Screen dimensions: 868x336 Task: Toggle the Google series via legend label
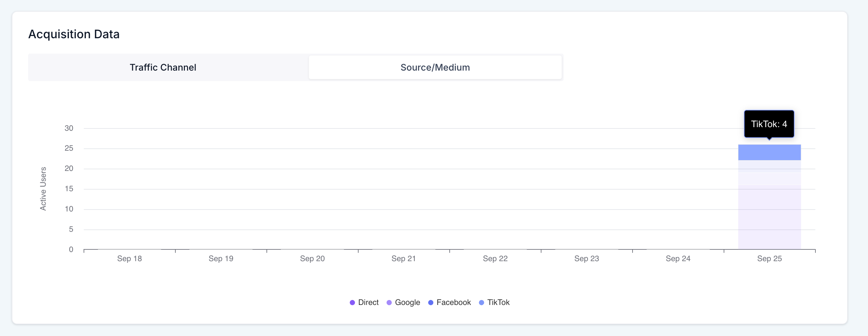pos(407,303)
